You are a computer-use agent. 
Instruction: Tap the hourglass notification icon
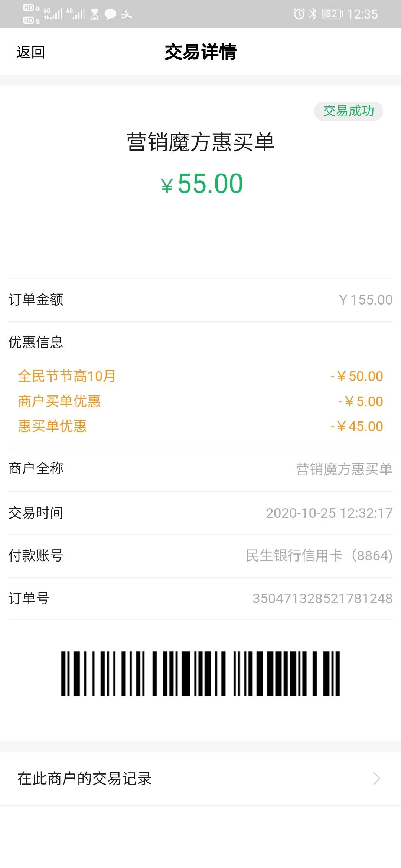pos(95,14)
